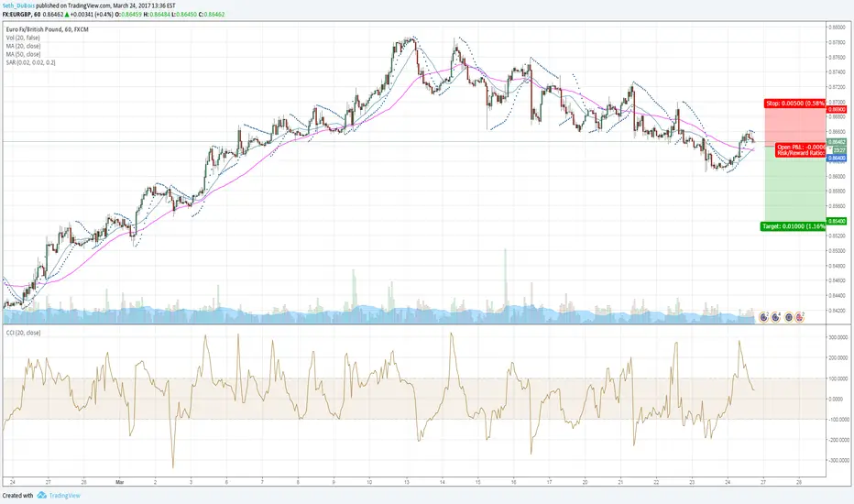Click the TradingView cloud logo icon

tap(41, 495)
